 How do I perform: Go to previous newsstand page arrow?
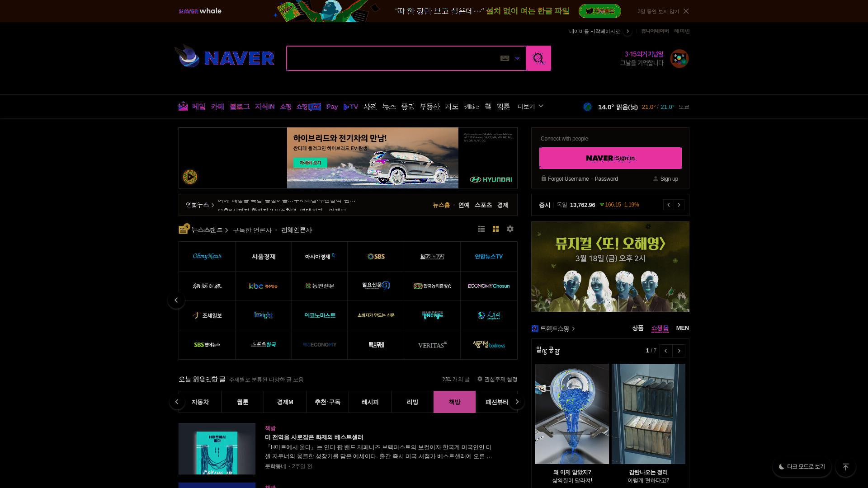pyautogui.click(x=176, y=300)
